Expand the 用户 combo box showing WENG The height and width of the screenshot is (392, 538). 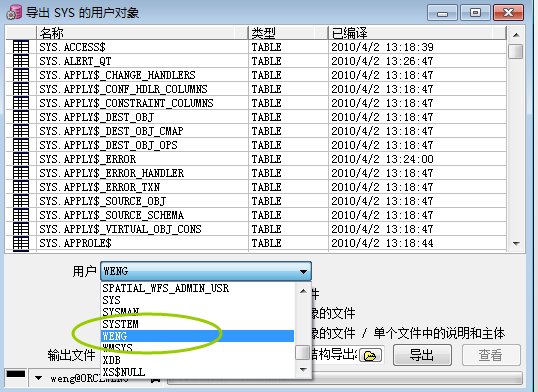(x=206, y=271)
